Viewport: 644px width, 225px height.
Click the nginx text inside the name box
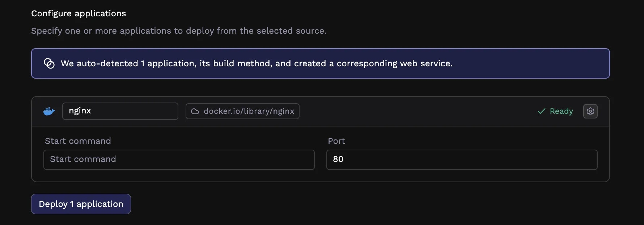point(80,111)
